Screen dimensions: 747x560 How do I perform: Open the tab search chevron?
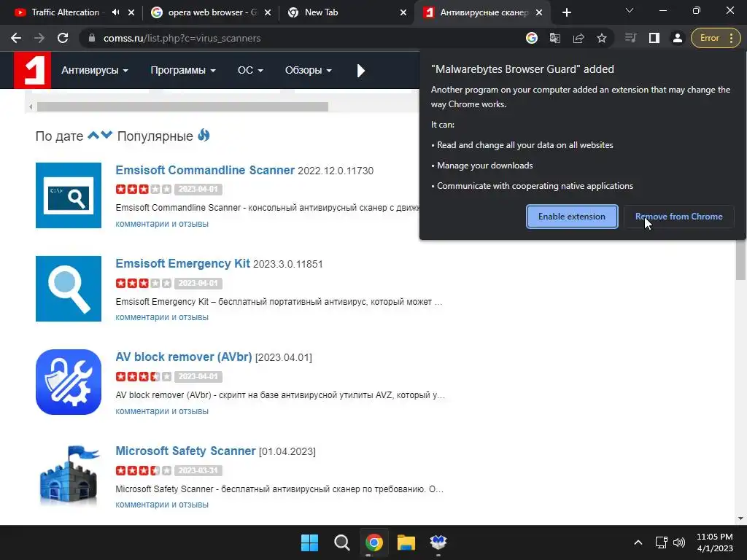click(x=630, y=10)
